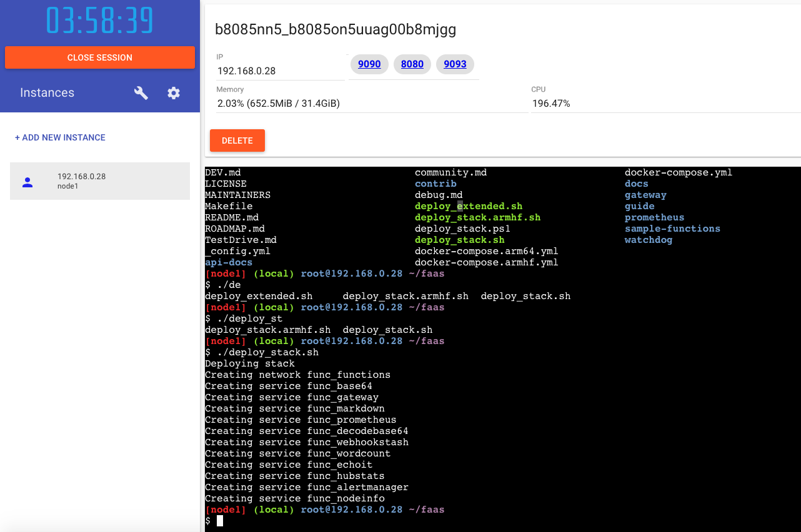Click docker-compose.arm64.yml file name
The image size is (801, 532).
tap(486, 251)
